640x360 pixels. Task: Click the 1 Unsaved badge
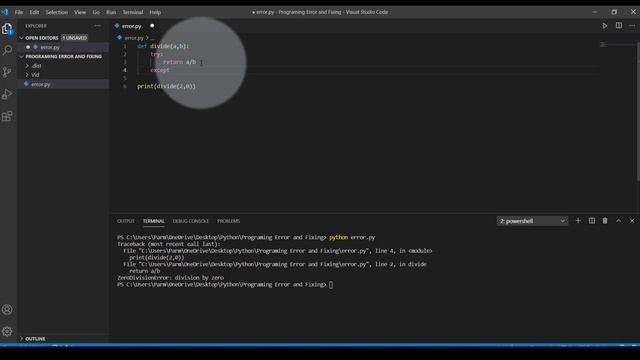pyautogui.click(x=74, y=38)
